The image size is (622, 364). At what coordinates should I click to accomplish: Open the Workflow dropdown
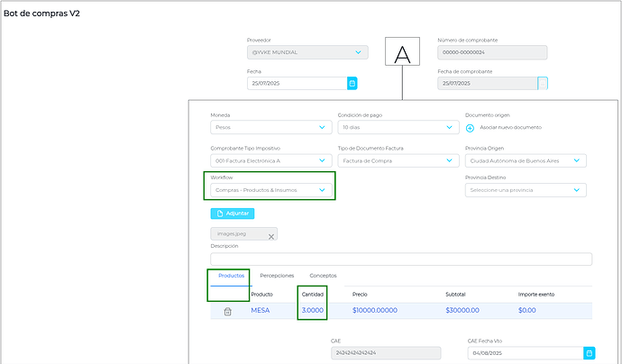tap(271, 190)
